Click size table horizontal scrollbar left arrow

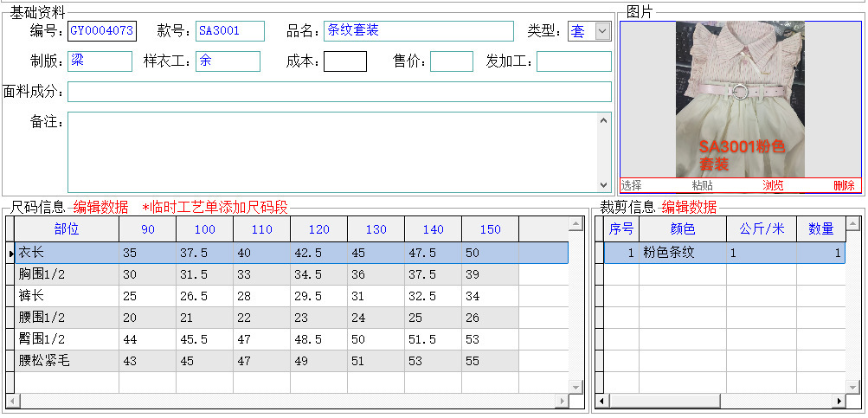coord(11,401)
